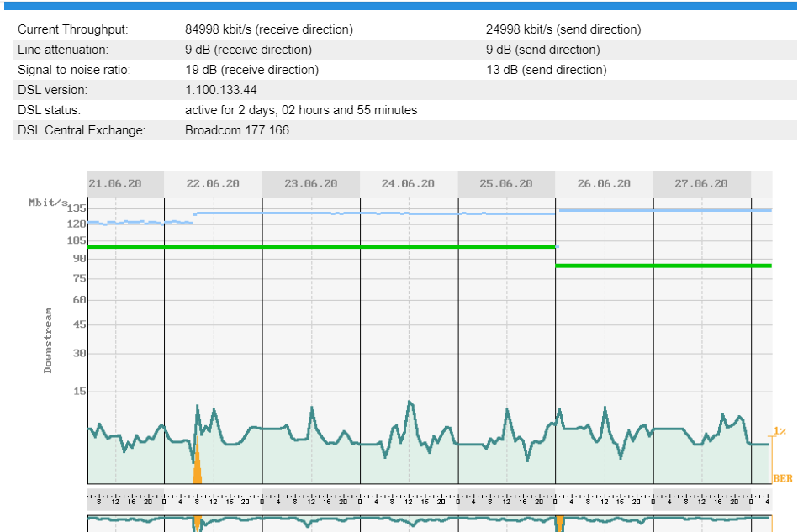798x532 pixels.
Task: Click the orange 1% marker label
Action: 780,431
